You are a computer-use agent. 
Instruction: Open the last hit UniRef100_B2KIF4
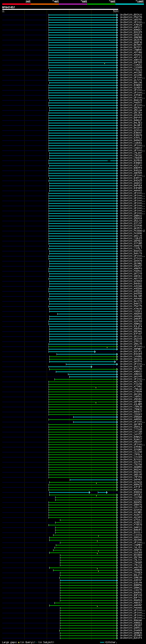tap(131, 638)
